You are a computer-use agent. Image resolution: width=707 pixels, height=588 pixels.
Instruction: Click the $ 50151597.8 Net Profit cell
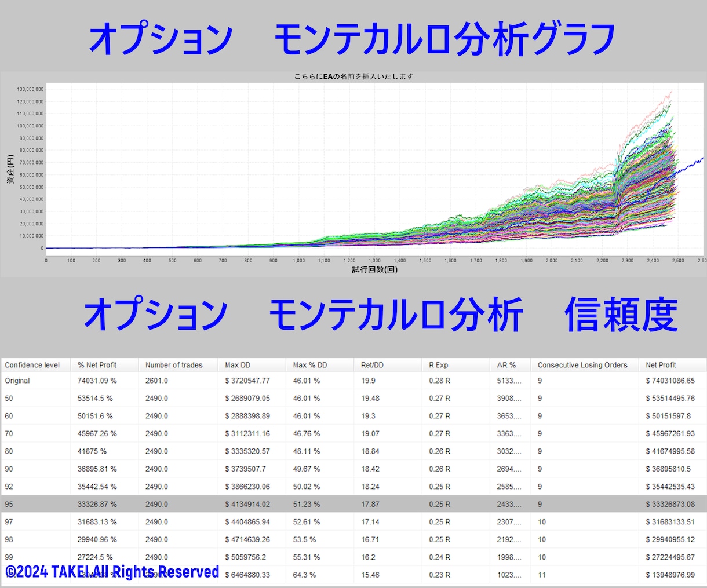tap(668, 416)
